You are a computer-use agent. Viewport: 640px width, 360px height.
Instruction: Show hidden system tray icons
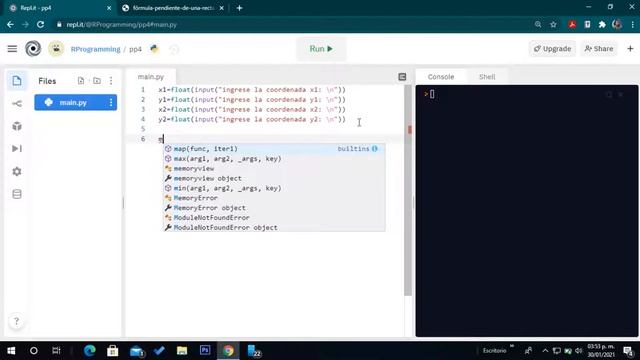click(545, 351)
